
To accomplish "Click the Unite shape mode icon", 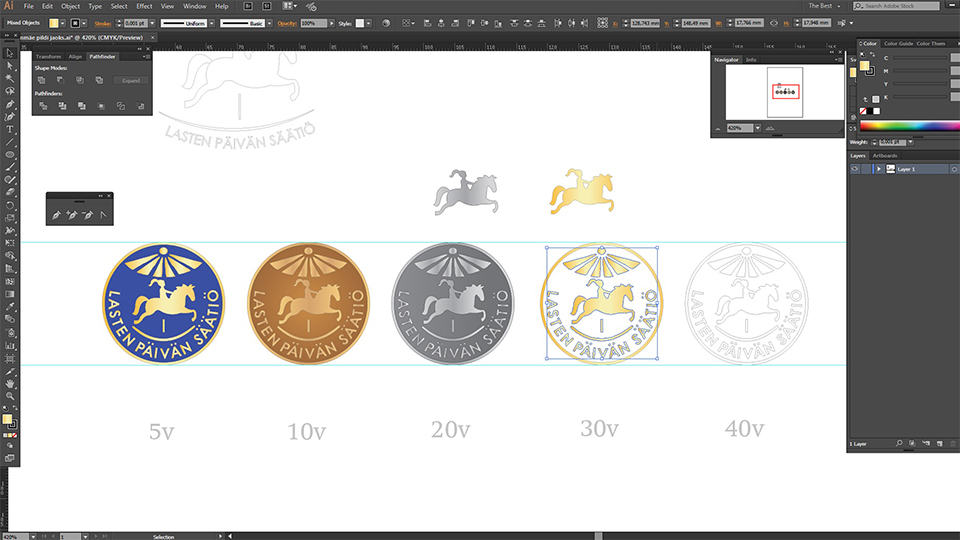I will [x=41, y=80].
